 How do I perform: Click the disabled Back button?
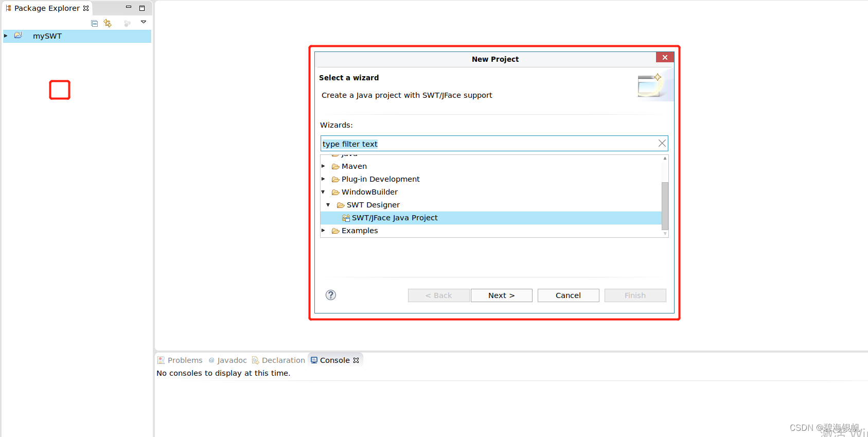[x=439, y=295]
